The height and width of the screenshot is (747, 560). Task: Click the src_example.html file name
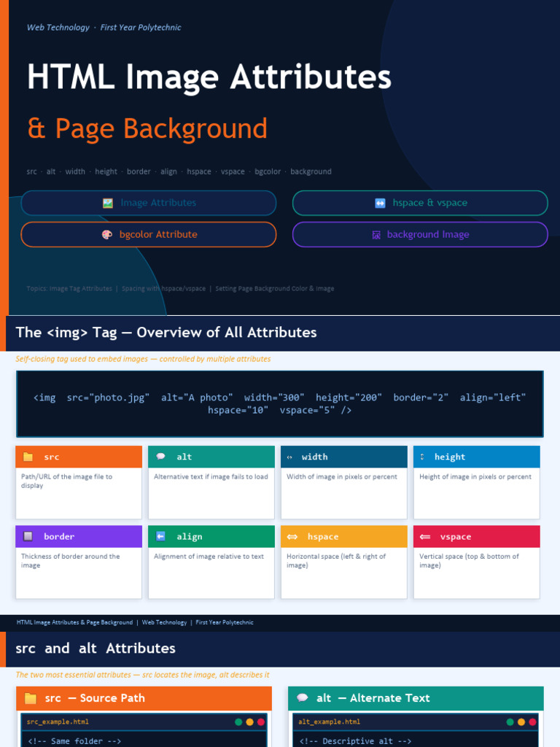(x=58, y=722)
